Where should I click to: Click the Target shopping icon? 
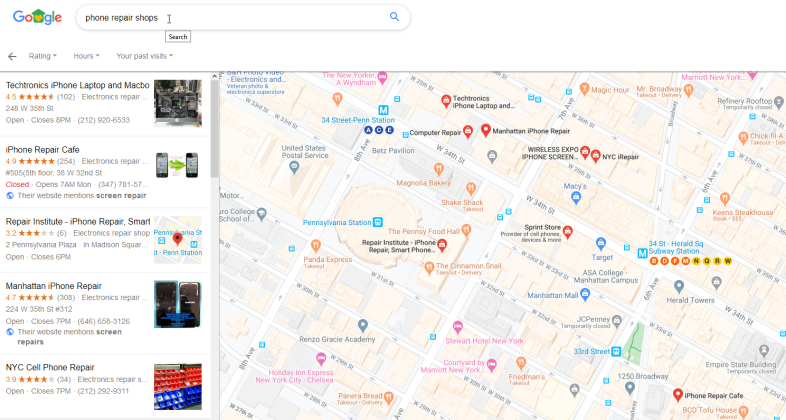(x=601, y=244)
